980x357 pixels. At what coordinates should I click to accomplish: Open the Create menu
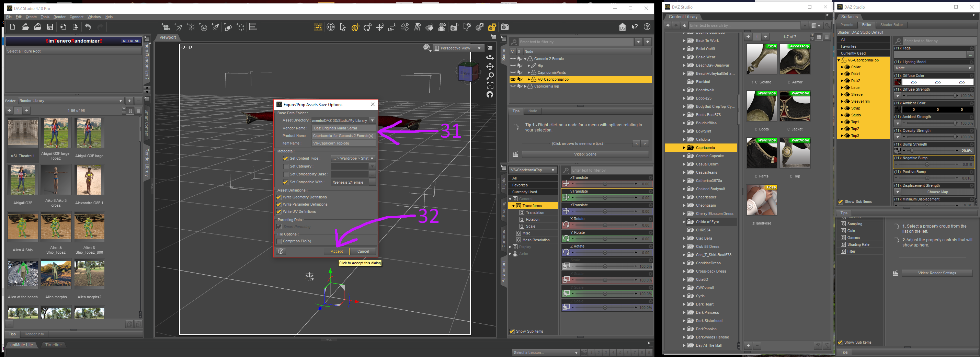pos(31,17)
